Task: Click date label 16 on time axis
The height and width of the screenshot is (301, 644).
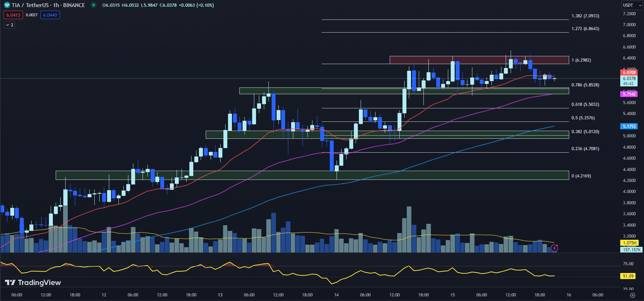Action: pyautogui.click(x=569, y=295)
